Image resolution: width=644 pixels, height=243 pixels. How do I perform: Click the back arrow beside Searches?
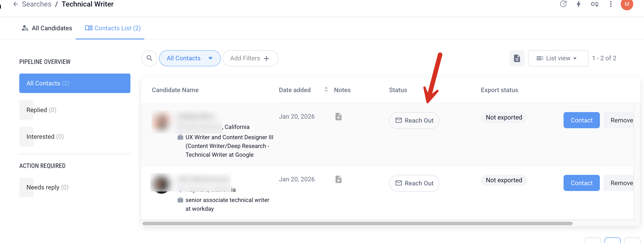pyautogui.click(x=15, y=4)
